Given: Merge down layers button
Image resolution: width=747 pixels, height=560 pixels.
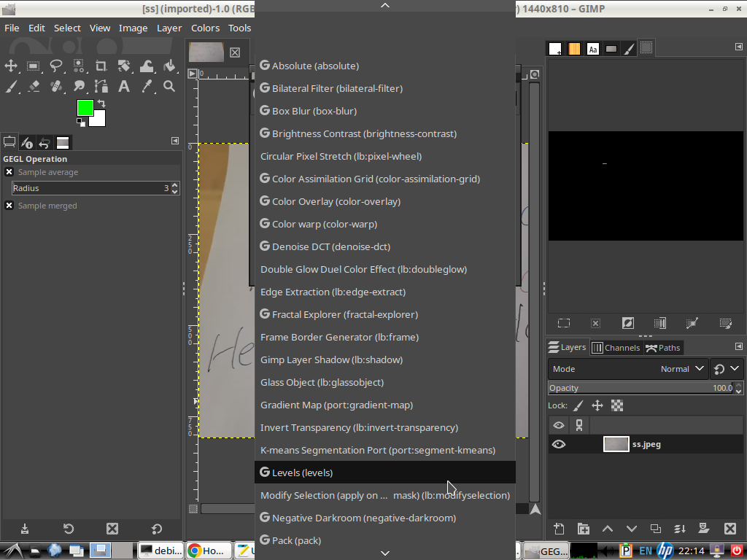Looking at the screenshot, I should [680, 529].
